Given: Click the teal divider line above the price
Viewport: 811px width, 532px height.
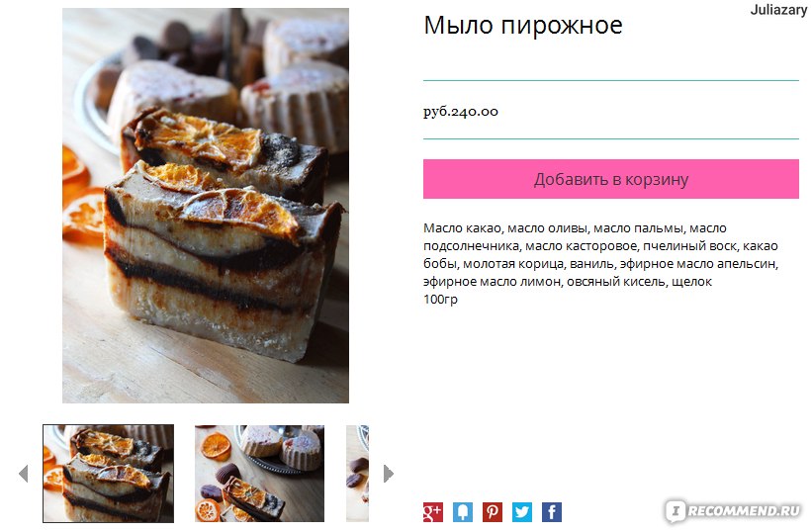Looking at the screenshot, I should [x=611, y=80].
